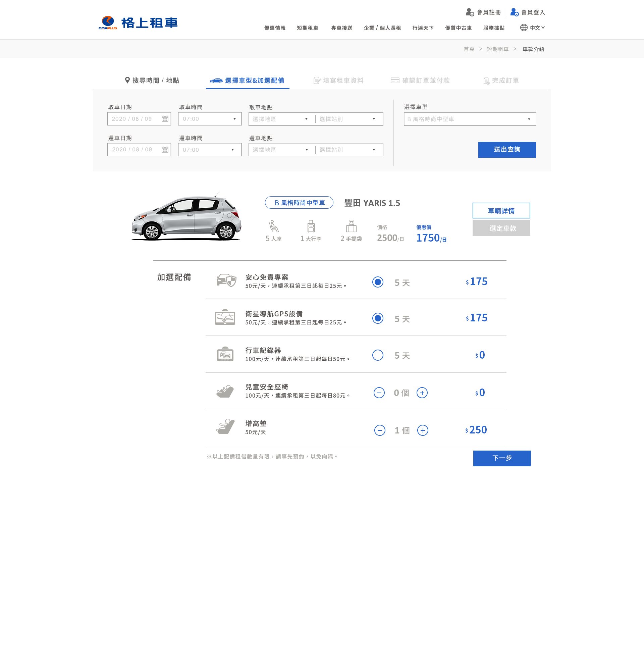Increase 兒童安全座椅 quantity with plus

click(422, 393)
